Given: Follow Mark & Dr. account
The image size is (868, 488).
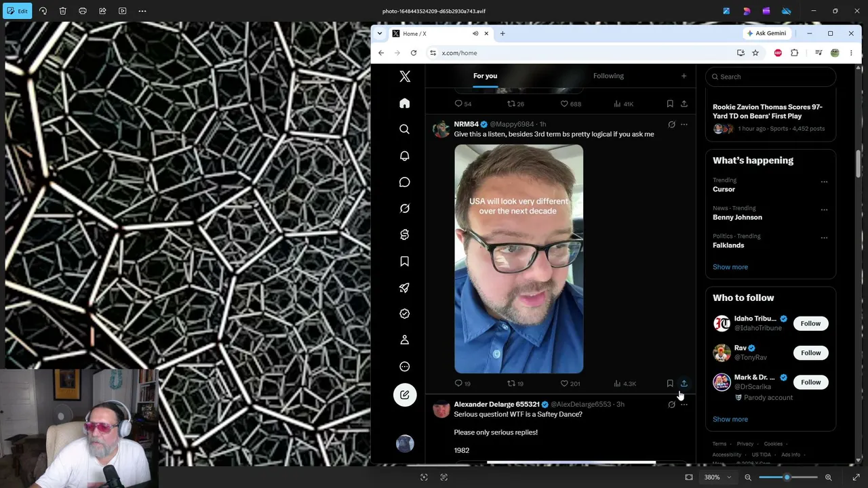Looking at the screenshot, I should tap(810, 382).
